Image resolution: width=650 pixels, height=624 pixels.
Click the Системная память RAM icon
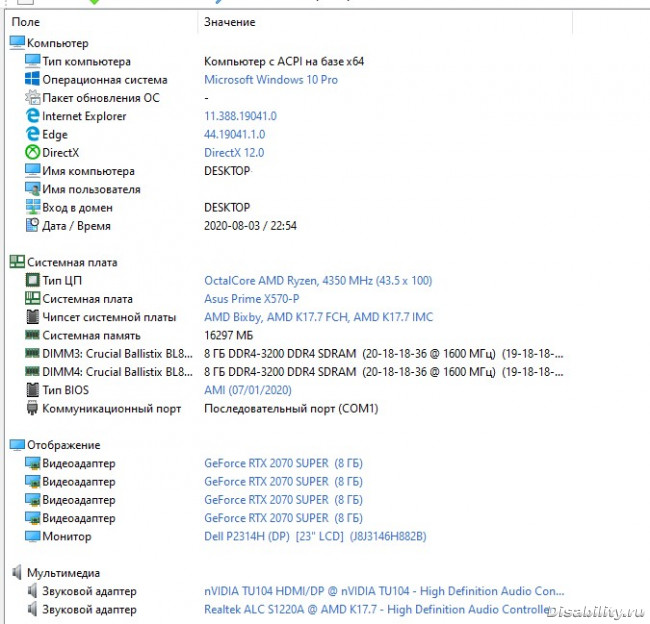point(32,335)
